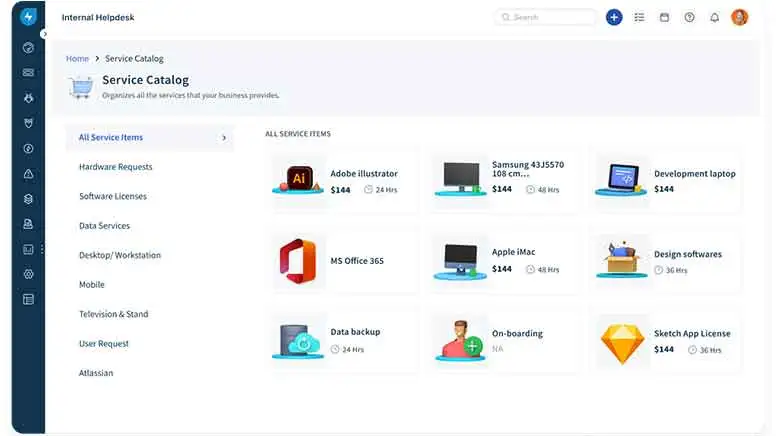Viewport: 776px width, 436px height.
Task: Click the All Service Items chevron arrow
Action: [x=224, y=138]
